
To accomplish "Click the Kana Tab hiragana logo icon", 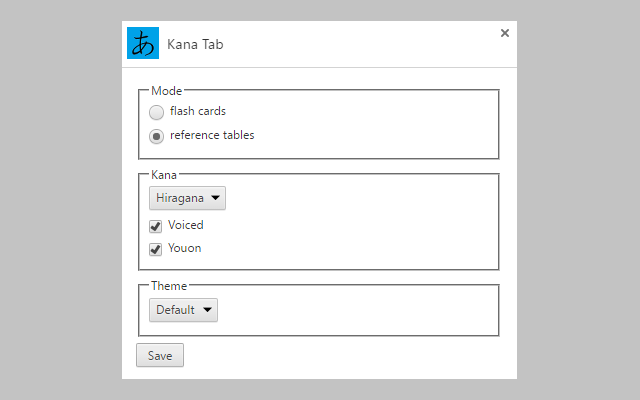I will point(144,44).
